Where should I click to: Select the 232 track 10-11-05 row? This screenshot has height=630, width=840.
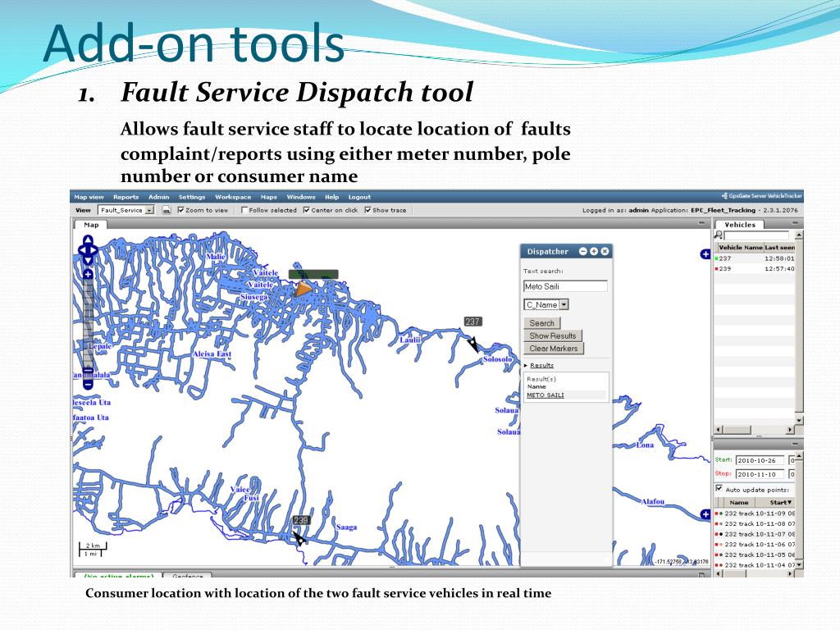point(755,555)
